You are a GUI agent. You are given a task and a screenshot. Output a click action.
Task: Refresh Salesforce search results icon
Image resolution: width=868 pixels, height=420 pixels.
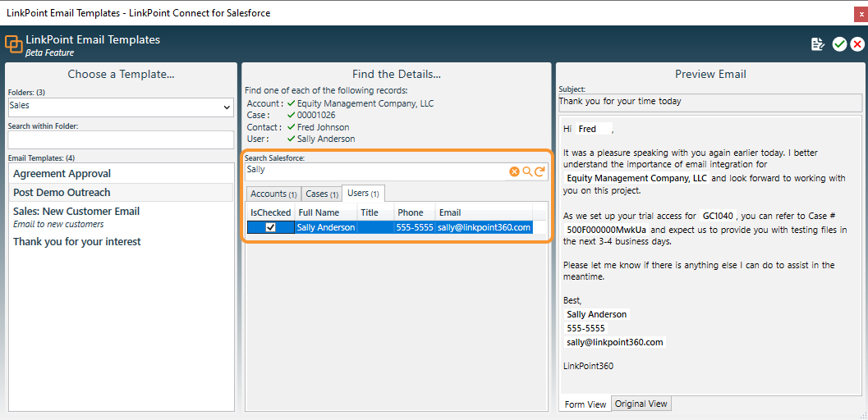540,172
